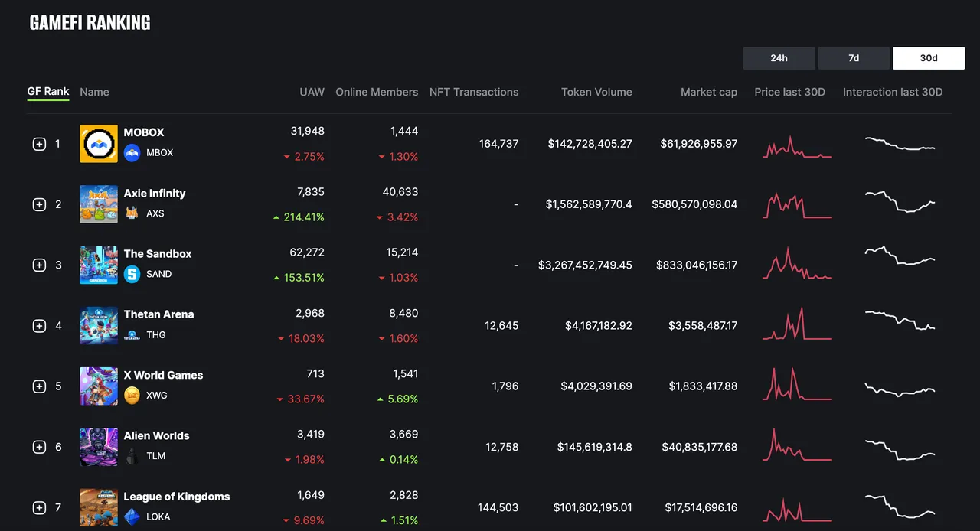Image resolution: width=980 pixels, height=531 pixels.
Task: Sort by Token Volume column
Action: pyautogui.click(x=596, y=92)
